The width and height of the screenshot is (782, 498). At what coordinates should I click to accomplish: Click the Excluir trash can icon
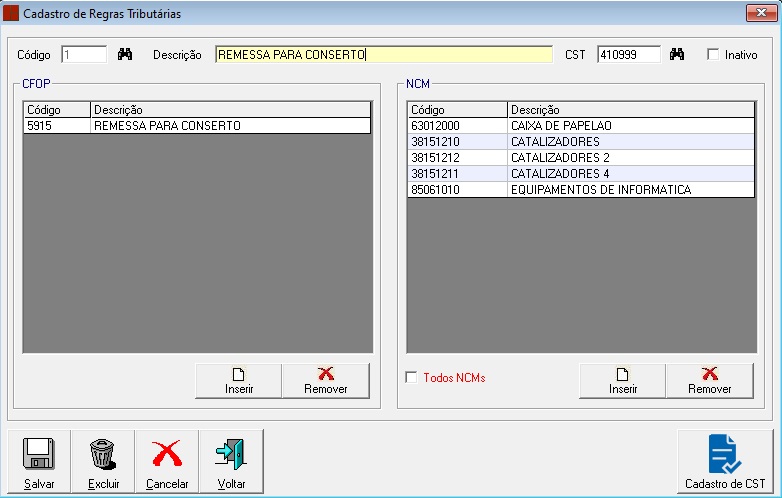coord(103,462)
